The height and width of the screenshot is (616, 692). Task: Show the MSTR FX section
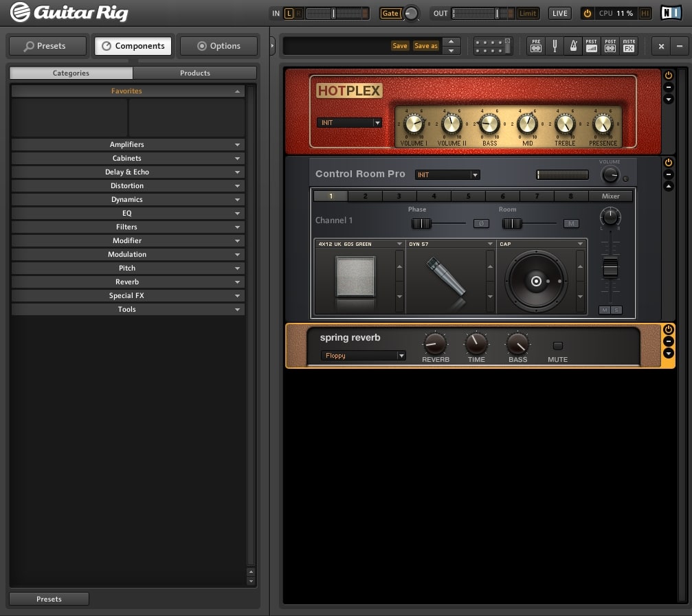[x=629, y=46]
